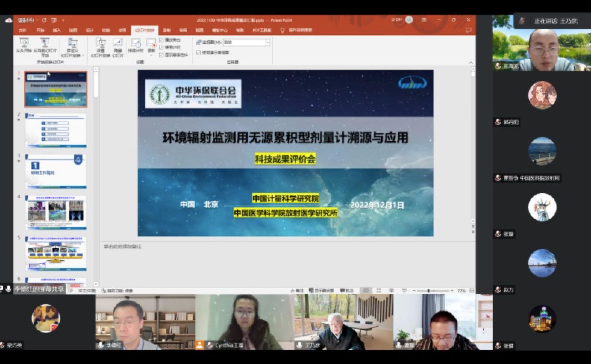
Task: Open Set Up Slide Show icon
Action: pyautogui.click(x=100, y=45)
